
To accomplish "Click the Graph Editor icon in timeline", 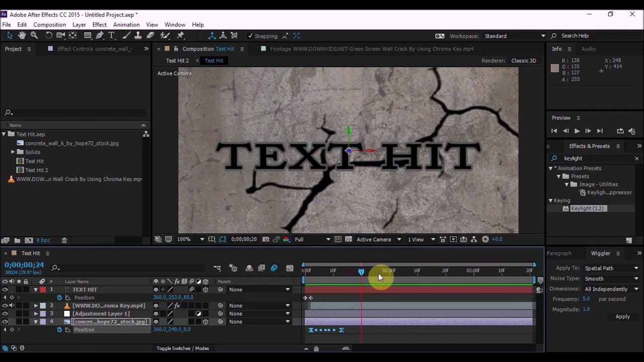I will coord(290,268).
